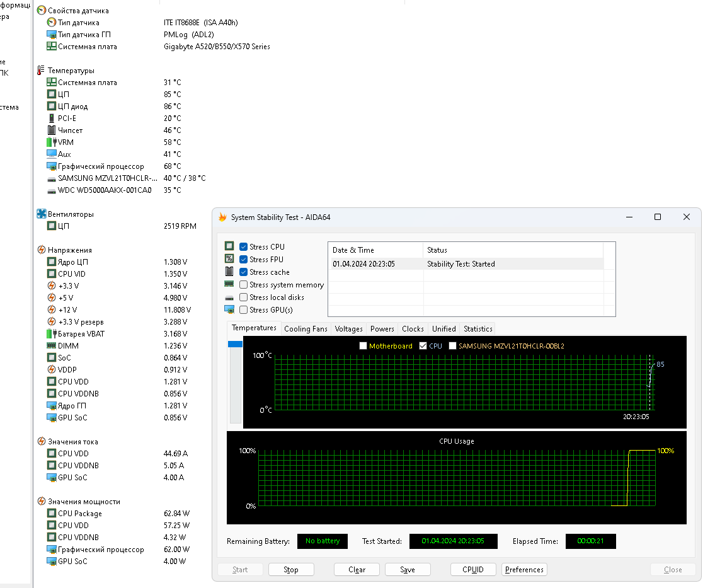Enable Stress GPU(s) checkbox
Viewport: 715px width, 588px height.
pyautogui.click(x=244, y=309)
